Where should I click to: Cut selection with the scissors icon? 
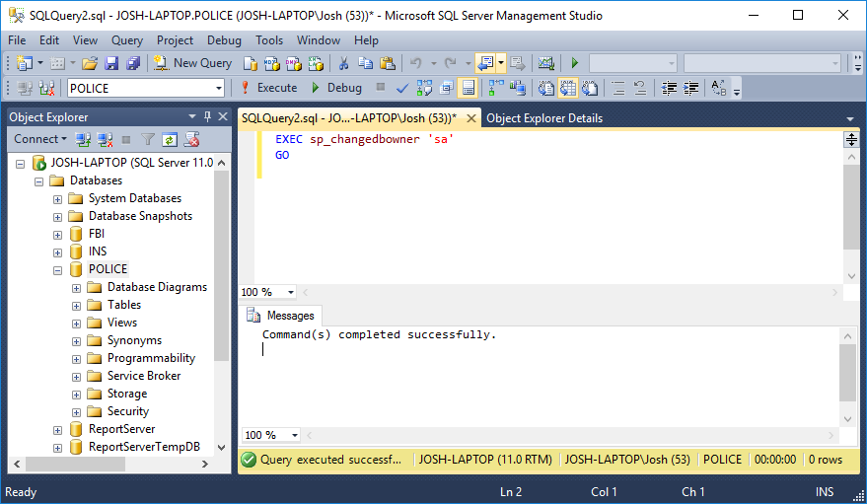(x=343, y=63)
